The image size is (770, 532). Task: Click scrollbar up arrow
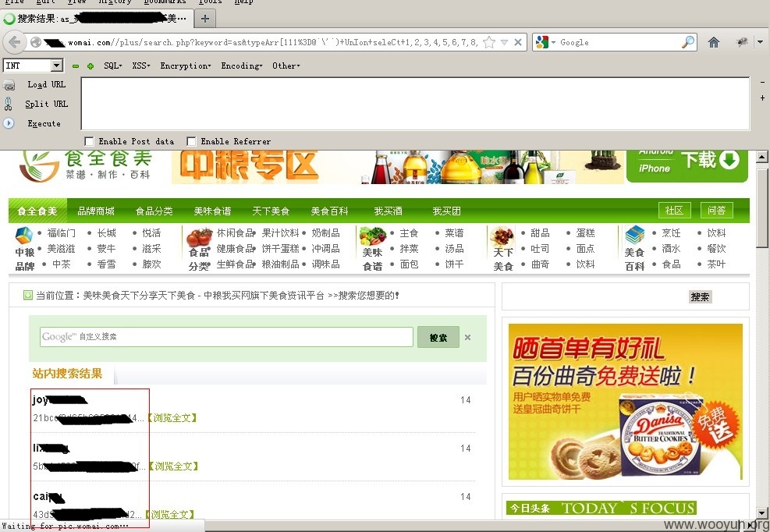pyautogui.click(x=762, y=158)
